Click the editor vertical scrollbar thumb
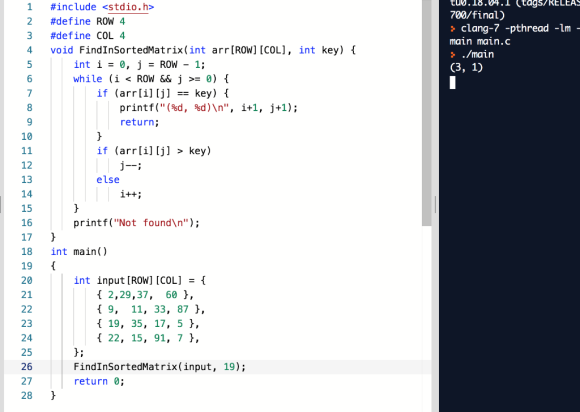This screenshot has width=580, height=412. pos(426,113)
